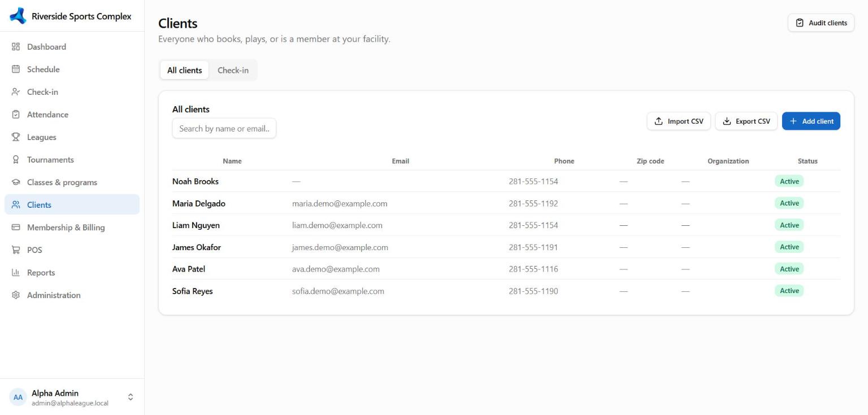Open the Leagues sidebar menu item
This screenshot has height=415, width=868.
72,137
